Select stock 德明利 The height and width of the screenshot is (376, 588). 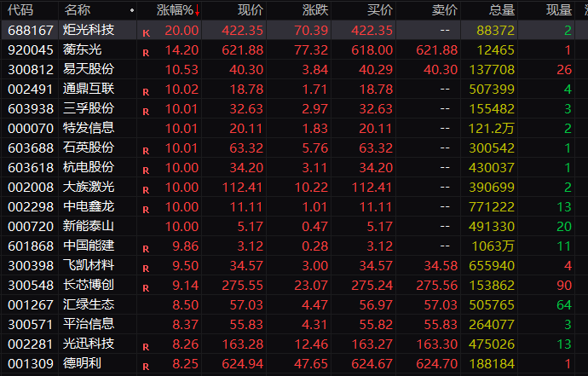coord(82,363)
